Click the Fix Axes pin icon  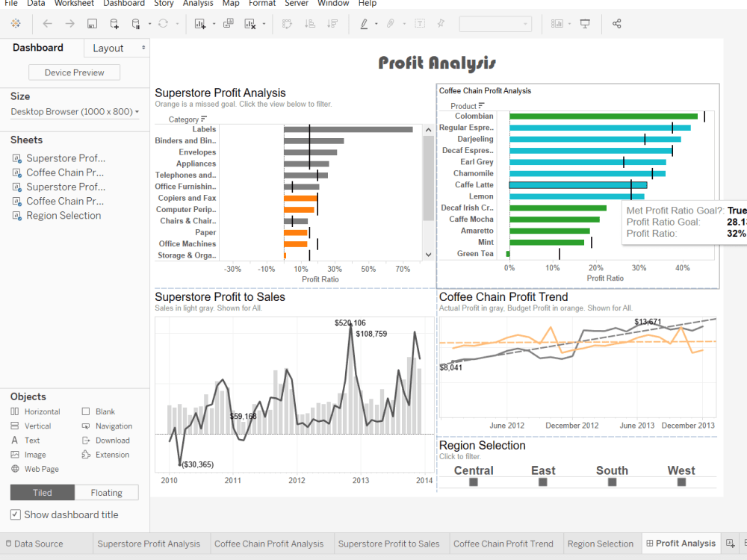(441, 23)
